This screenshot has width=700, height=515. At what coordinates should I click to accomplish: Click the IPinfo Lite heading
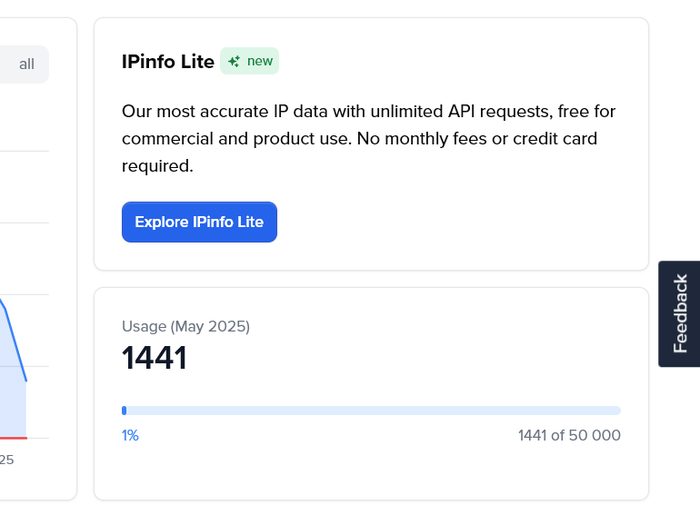click(167, 61)
